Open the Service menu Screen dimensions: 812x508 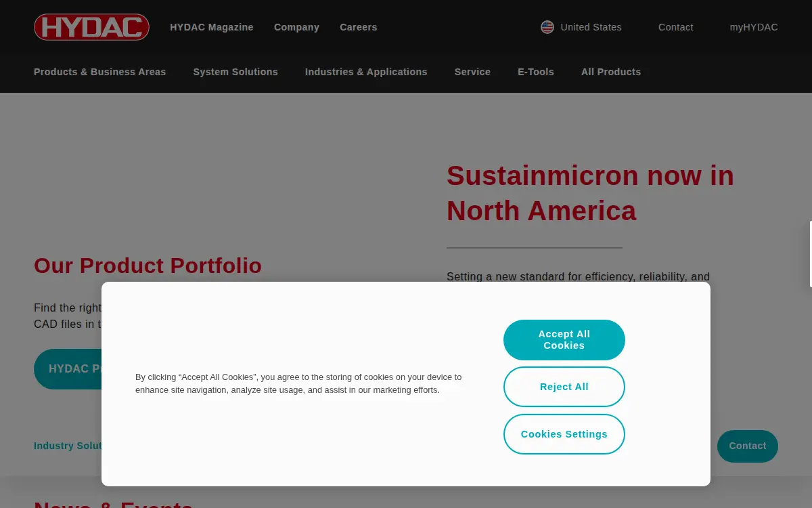tap(472, 72)
